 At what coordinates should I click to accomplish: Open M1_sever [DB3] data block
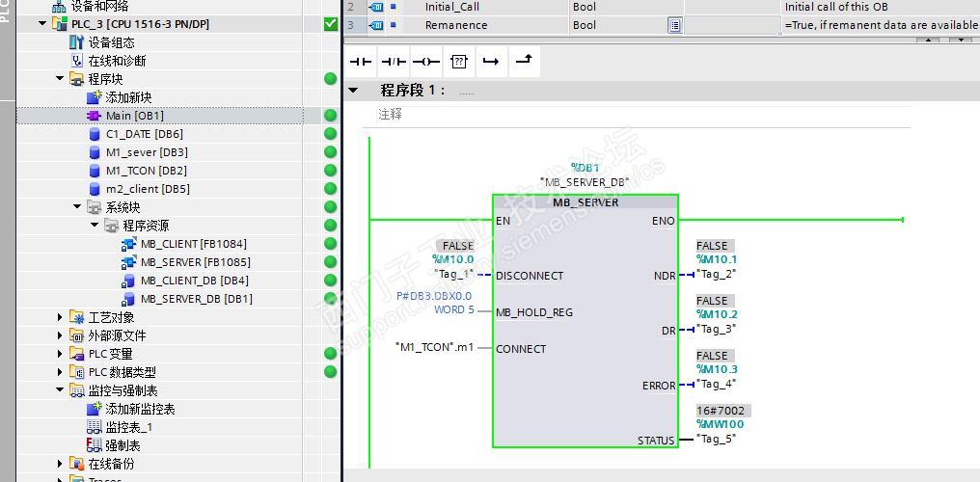[x=147, y=152]
